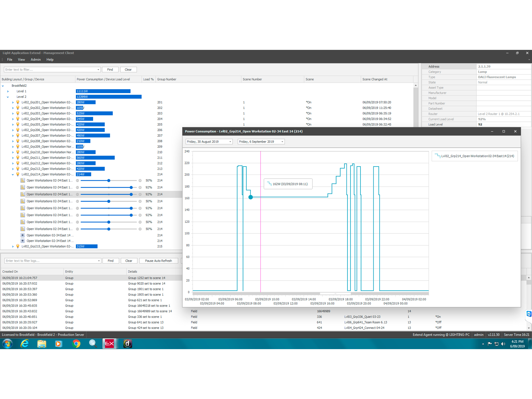The height and width of the screenshot is (399, 532).
Task: Click the minus icon on the first 50% slider row
Action: click(x=77, y=181)
